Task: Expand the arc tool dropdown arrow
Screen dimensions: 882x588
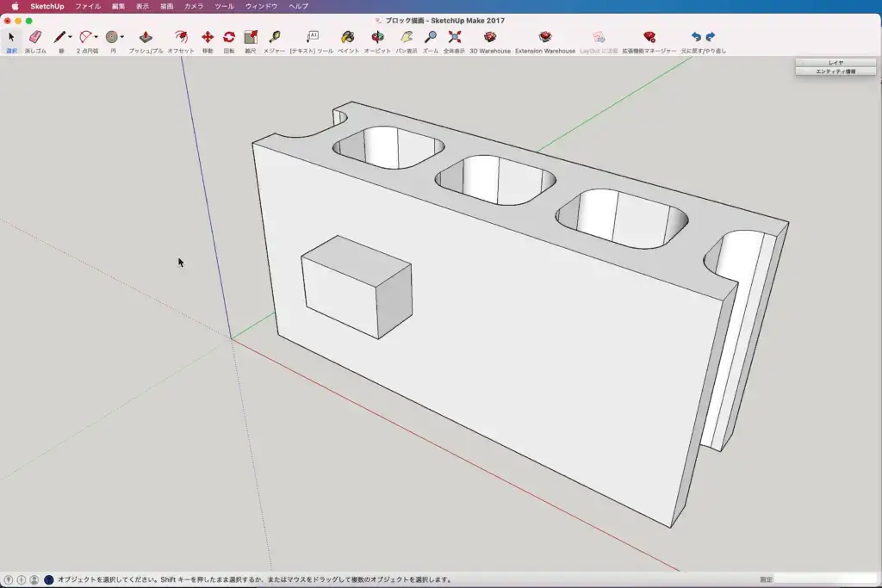Action: click(x=96, y=37)
